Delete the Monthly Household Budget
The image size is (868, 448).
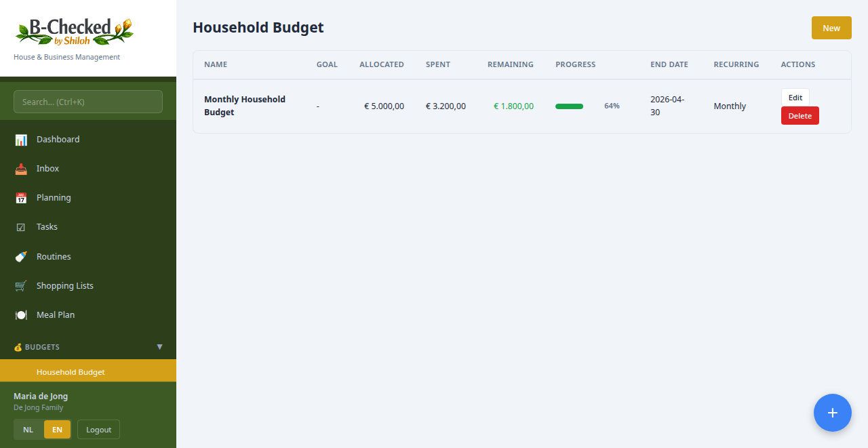tap(800, 115)
